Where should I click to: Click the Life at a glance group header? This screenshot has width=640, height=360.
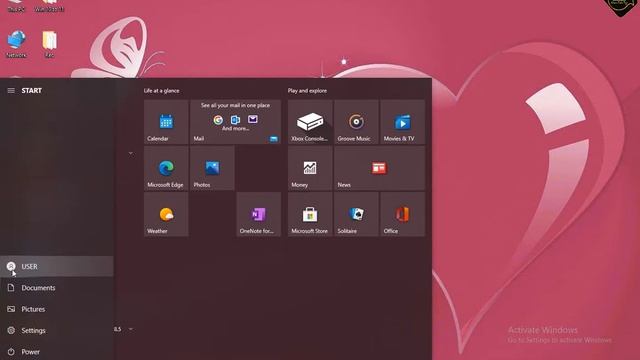point(161,91)
